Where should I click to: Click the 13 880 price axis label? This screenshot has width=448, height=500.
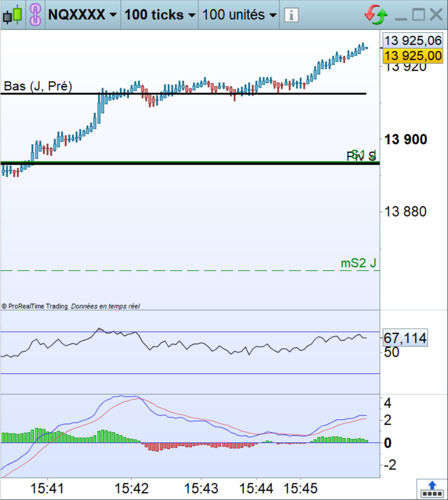[405, 212]
